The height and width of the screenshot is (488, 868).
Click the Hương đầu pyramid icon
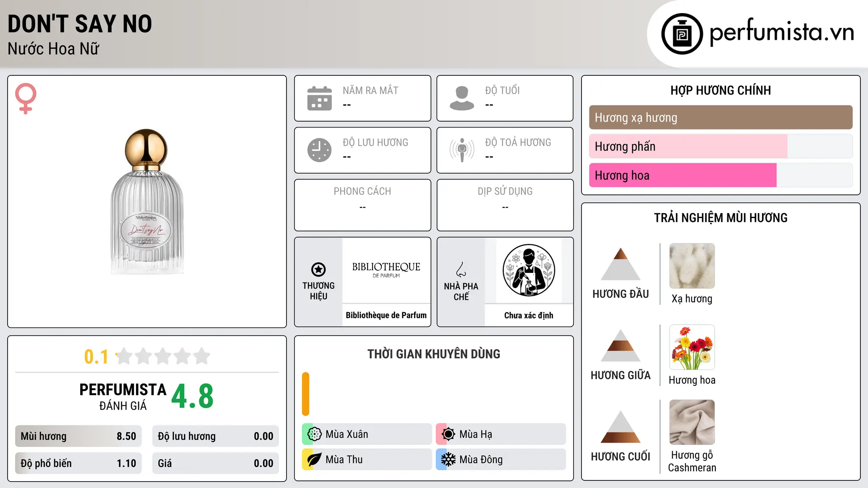click(x=620, y=264)
